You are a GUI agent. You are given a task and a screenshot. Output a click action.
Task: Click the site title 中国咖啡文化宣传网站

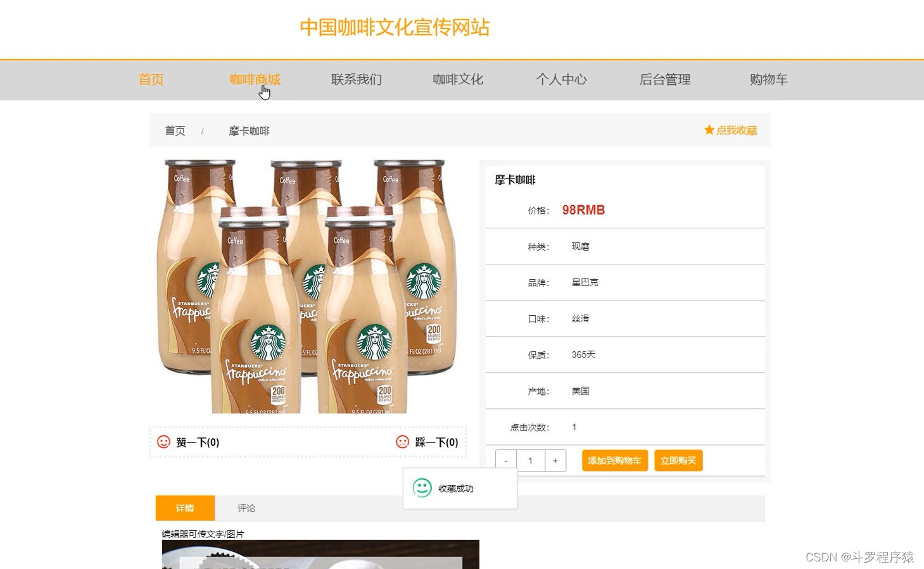click(395, 28)
